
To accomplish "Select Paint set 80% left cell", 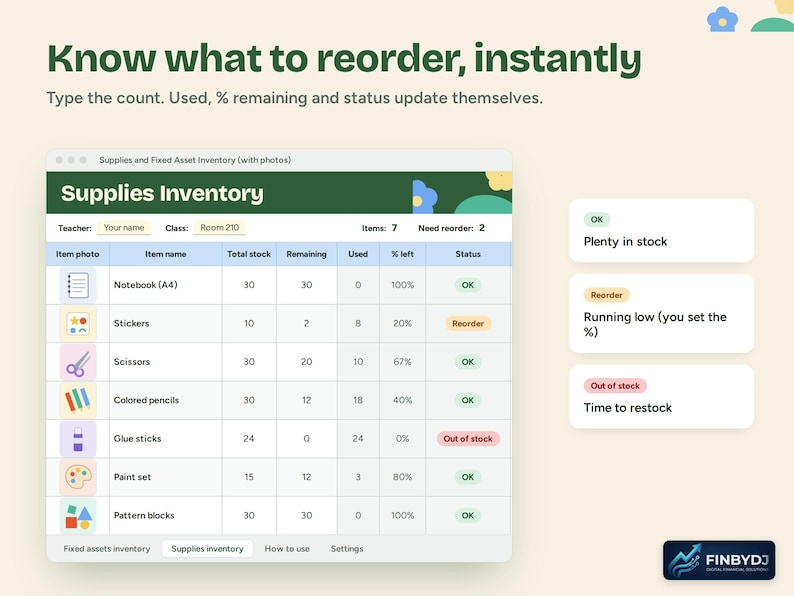I will point(403,477).
